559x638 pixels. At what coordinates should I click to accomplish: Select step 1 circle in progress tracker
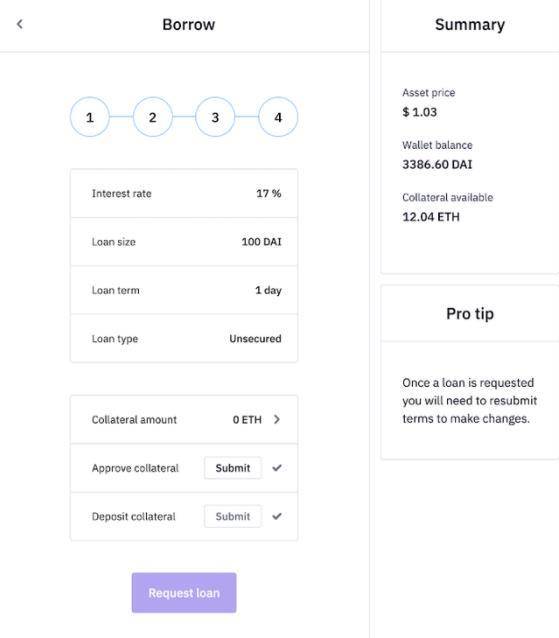90,117
